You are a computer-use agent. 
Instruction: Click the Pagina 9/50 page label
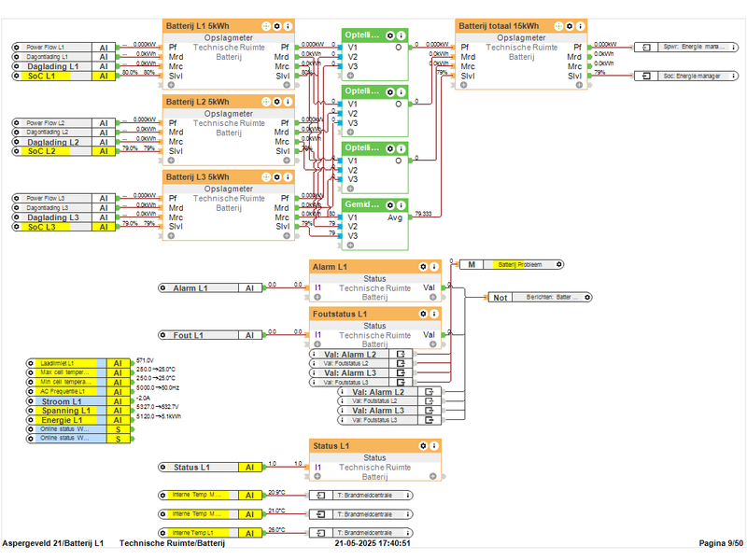[721, 543]
